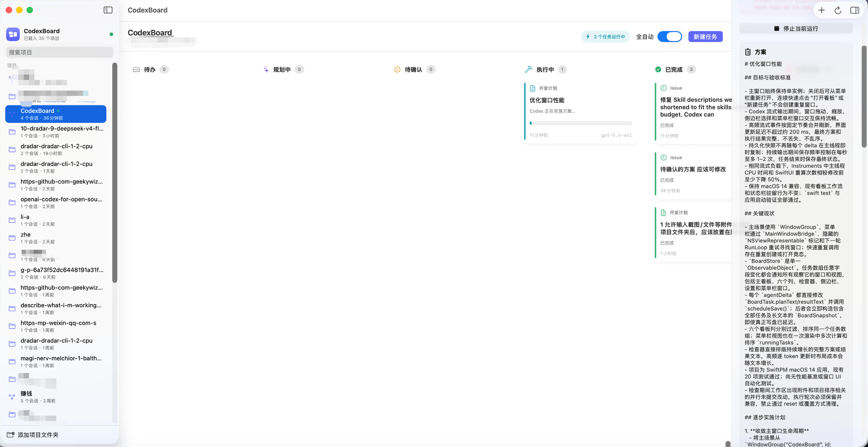
Task: Click the folder icon for magi-nerv-melchior-1-balth project
Action: click(12, 362)
